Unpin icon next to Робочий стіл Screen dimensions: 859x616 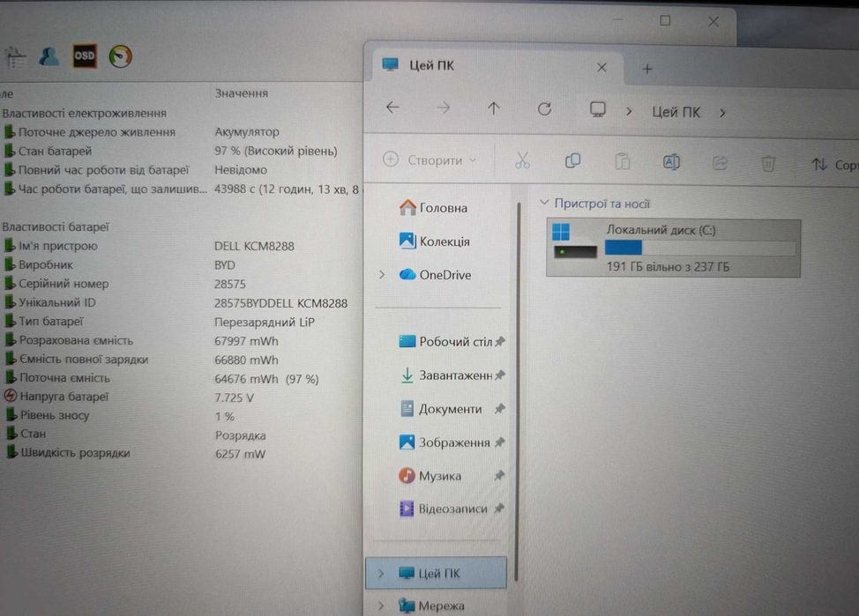pos(500,342)
